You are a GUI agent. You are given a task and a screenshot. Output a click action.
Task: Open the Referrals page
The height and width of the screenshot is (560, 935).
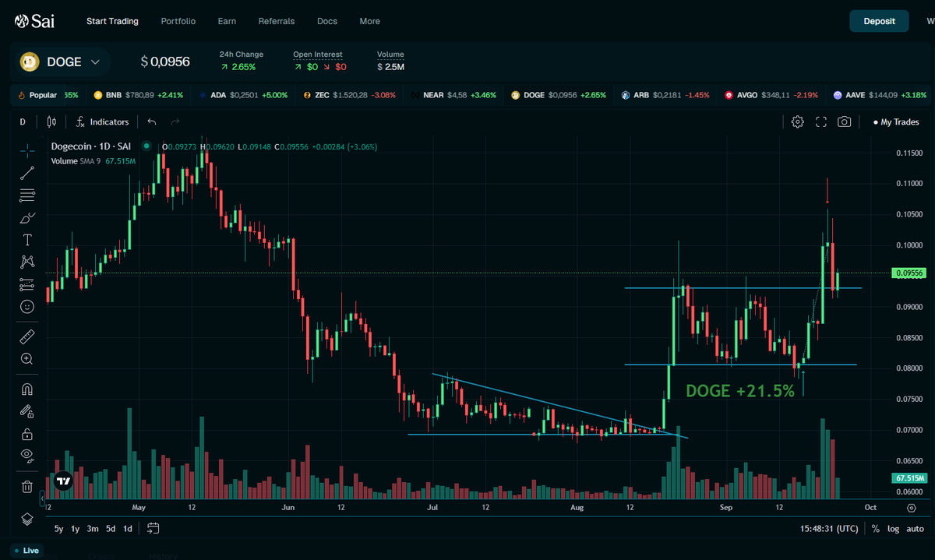coord(277,21)
